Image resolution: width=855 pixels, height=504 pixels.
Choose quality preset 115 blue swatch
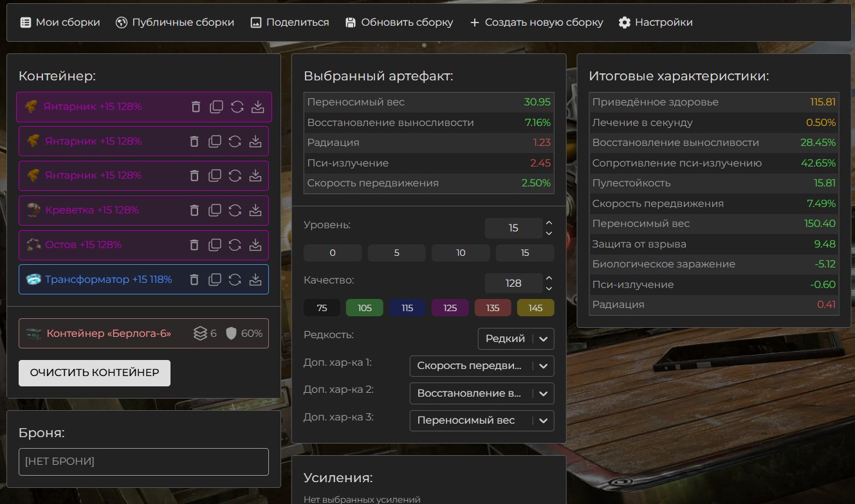click(x=407, y=308)
